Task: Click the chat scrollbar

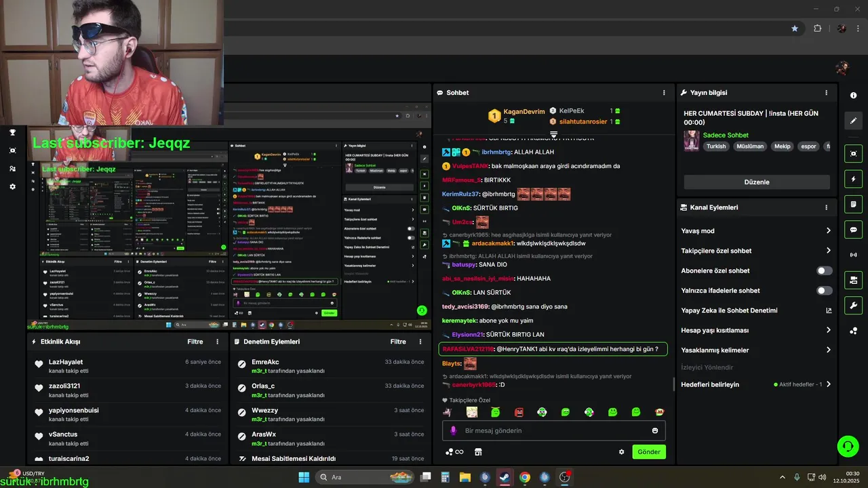Action: pos(673,384)
